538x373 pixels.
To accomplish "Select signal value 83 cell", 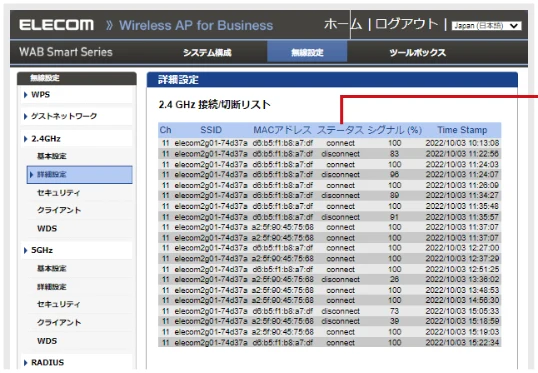I will coord(394,154).
